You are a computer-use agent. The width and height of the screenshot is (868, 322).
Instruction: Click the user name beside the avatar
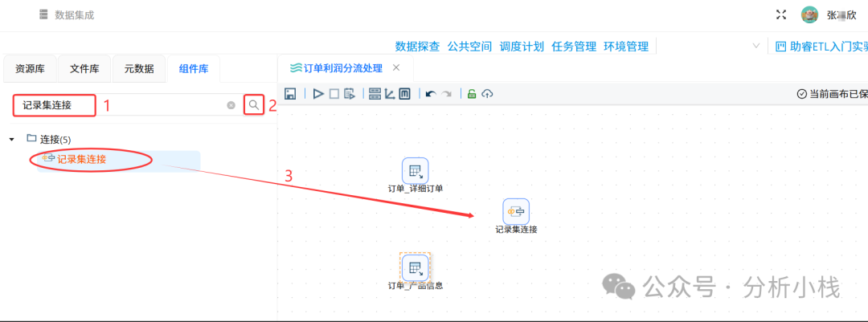coord(842,15)
